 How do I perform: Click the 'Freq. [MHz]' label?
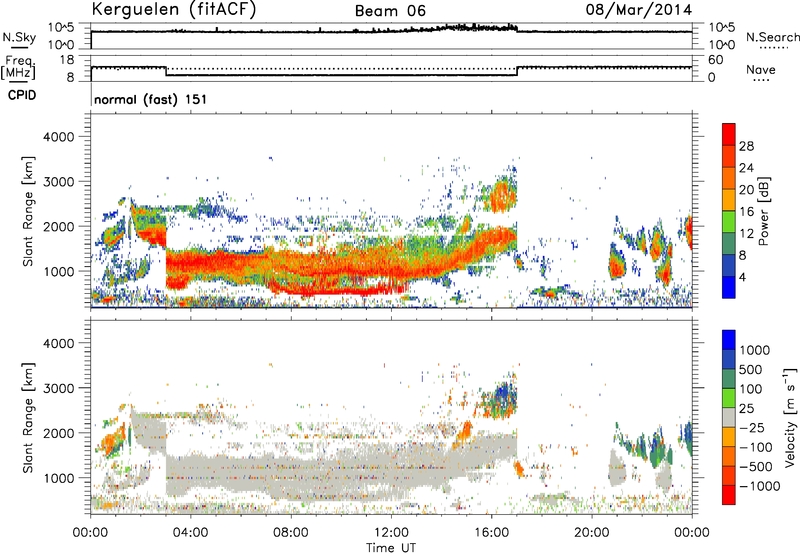(18, 67)
